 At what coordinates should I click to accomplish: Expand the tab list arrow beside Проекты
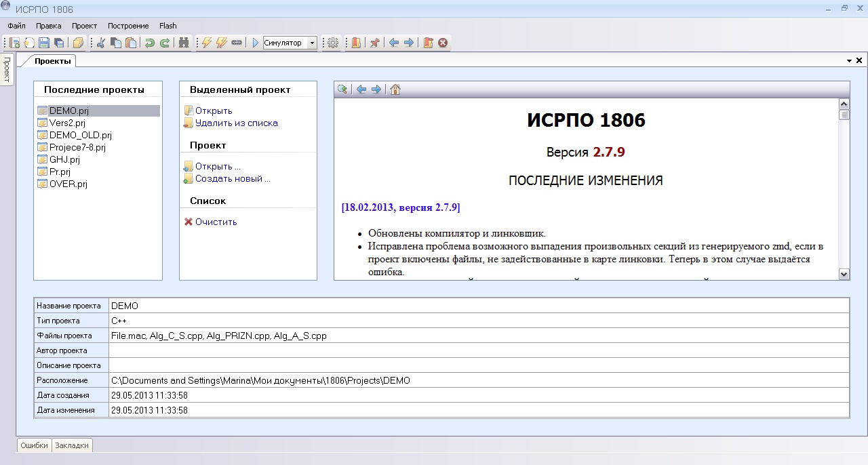click(849, 61)
